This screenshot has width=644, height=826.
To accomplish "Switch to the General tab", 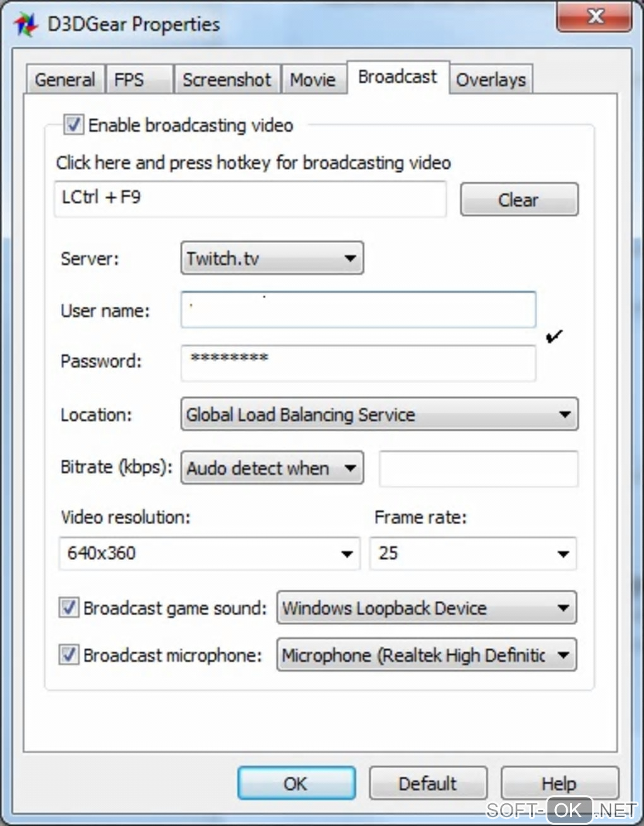I will click(x=64, y=80).
